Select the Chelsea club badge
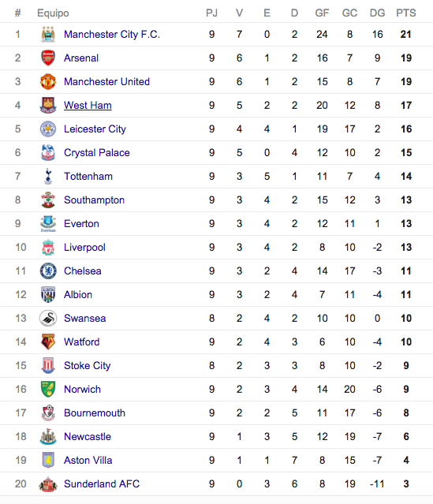The image size is (433, 504). (48, 271)
